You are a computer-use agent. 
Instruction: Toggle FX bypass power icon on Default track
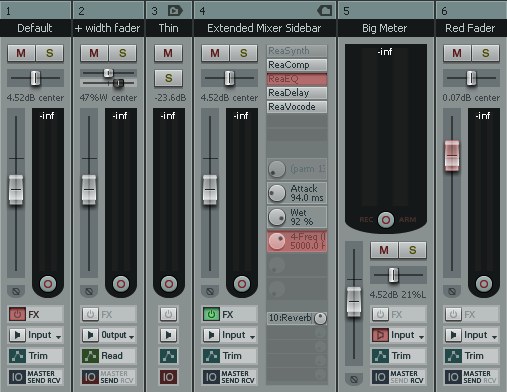(x=17, y=314)
